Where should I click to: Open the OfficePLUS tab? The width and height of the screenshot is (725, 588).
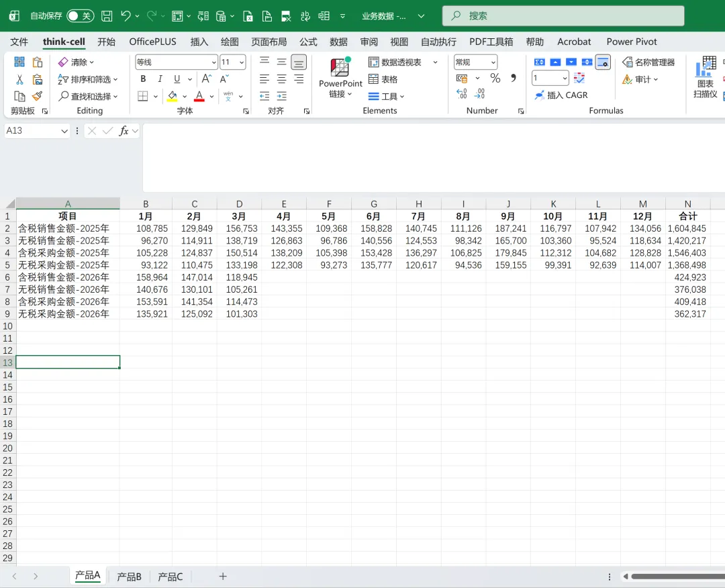tap(152, 42)
